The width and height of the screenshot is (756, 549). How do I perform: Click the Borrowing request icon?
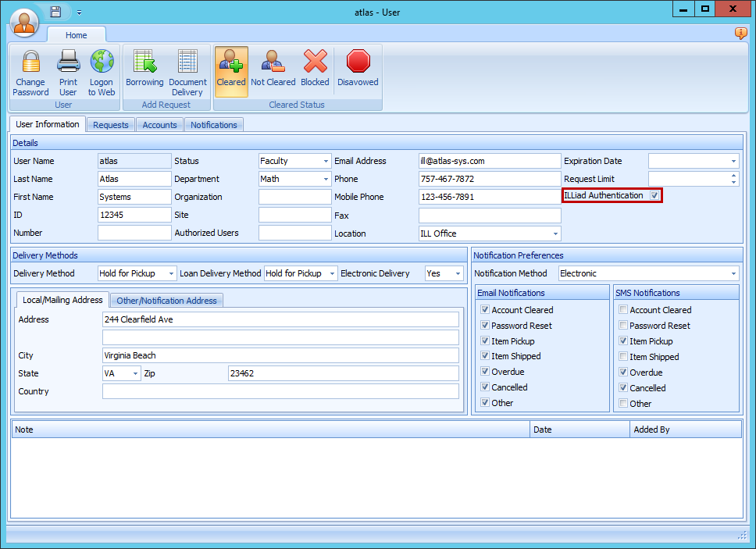[x=144, y=70]
